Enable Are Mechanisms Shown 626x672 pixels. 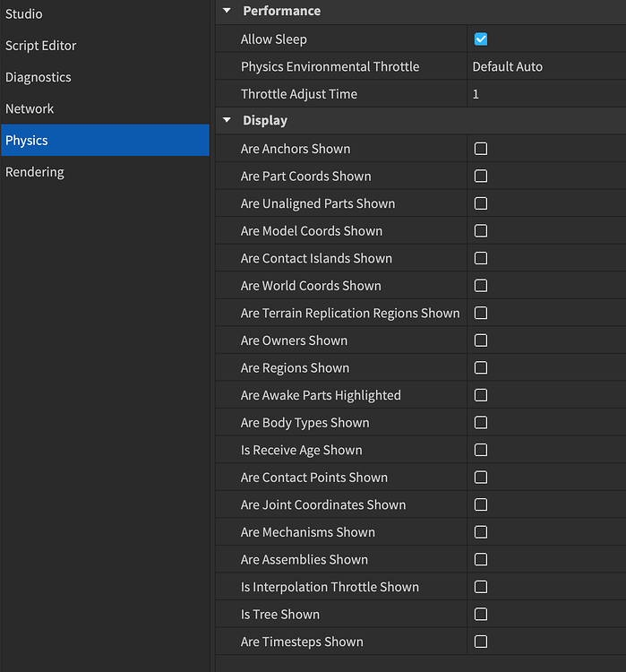tap(481, 532)
